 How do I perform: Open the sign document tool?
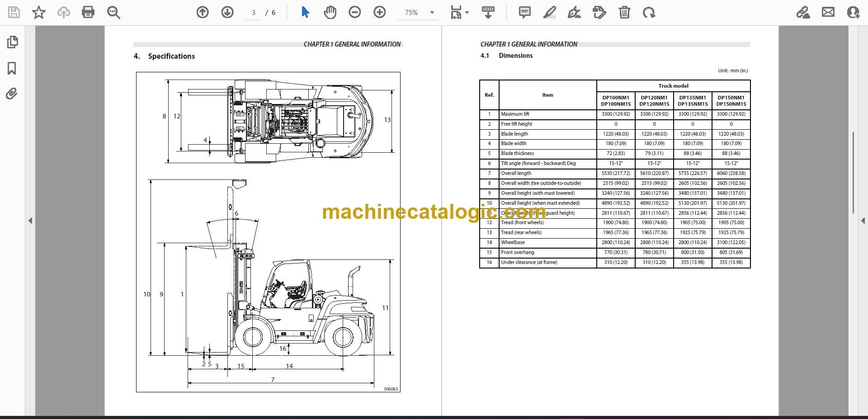click(574, 13)
